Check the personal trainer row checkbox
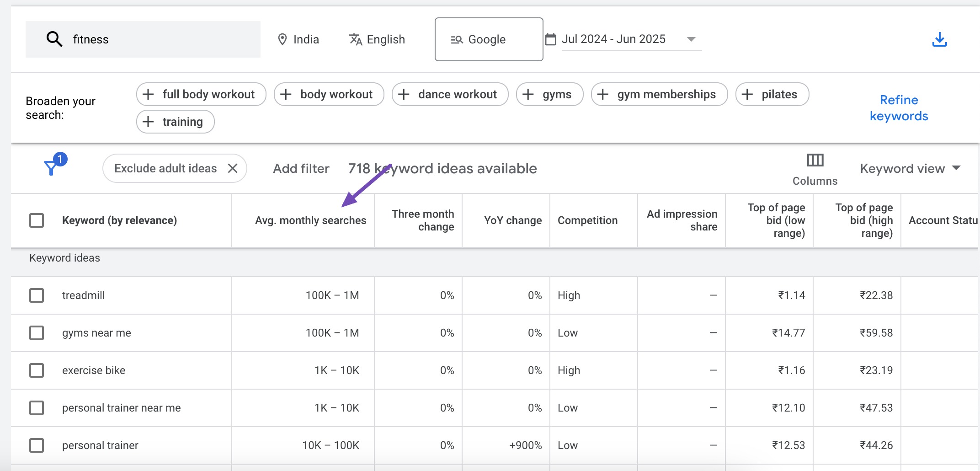The height and width of the screenshot is (471, 980). point(37,445)
